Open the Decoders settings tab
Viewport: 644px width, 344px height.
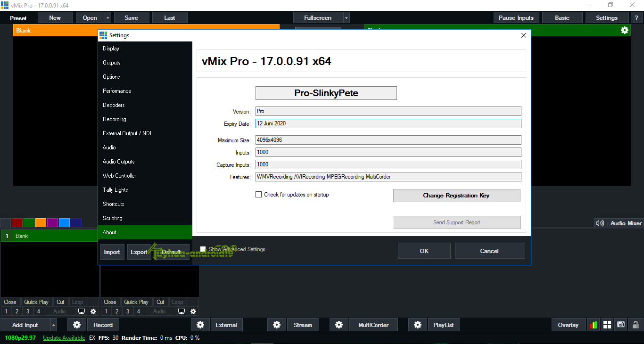[x=145, y=105]
